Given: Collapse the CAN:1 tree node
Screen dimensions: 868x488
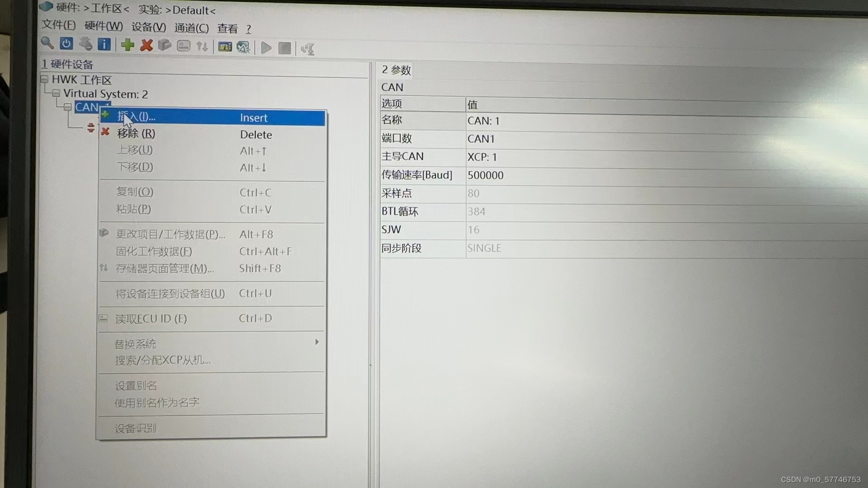Looking at the screenshot, I should 68,107.
